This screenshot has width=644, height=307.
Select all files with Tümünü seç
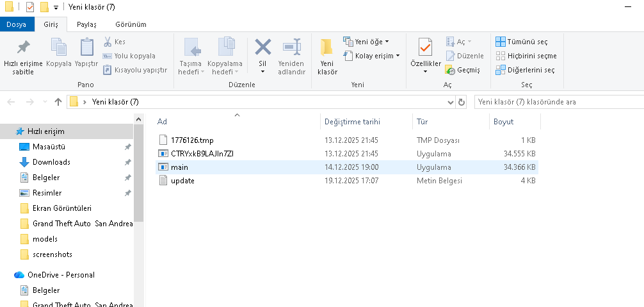click(x=522, y=42)
